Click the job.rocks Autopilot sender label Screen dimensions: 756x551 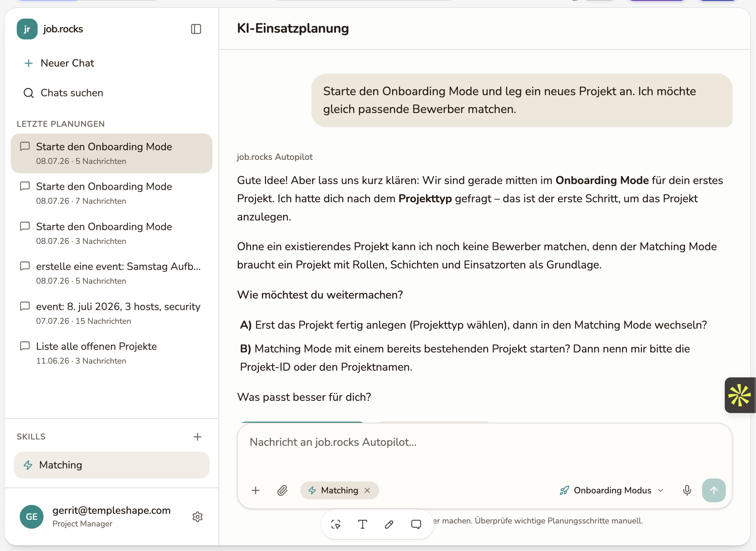point(275,157)
